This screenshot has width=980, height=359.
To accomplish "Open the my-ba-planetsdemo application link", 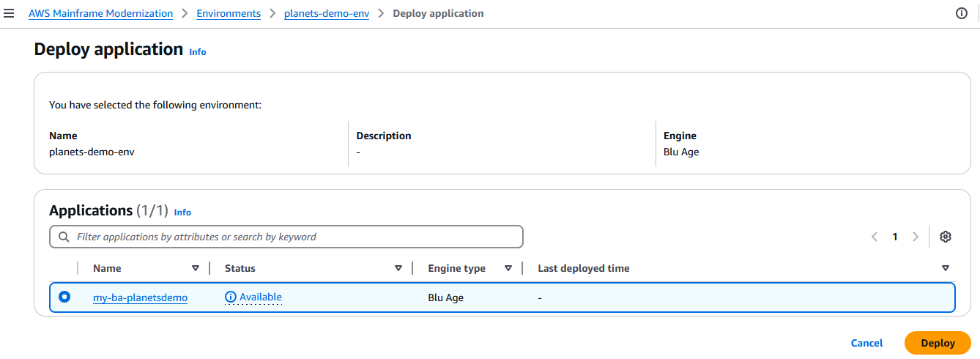I will point(140,297).
